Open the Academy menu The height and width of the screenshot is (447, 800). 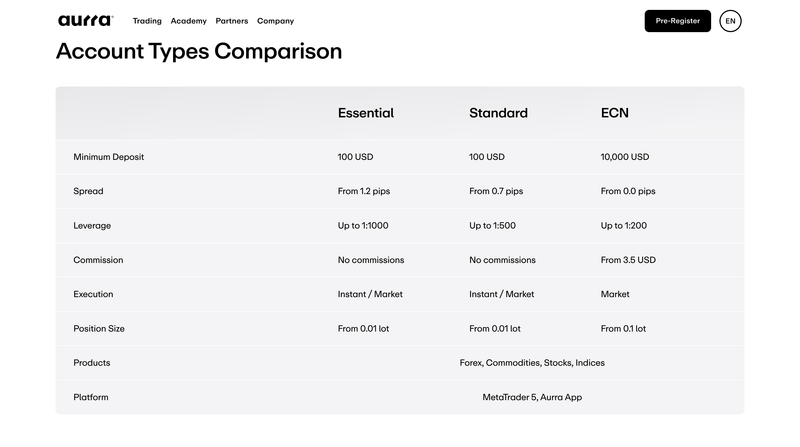coord(188,21)
